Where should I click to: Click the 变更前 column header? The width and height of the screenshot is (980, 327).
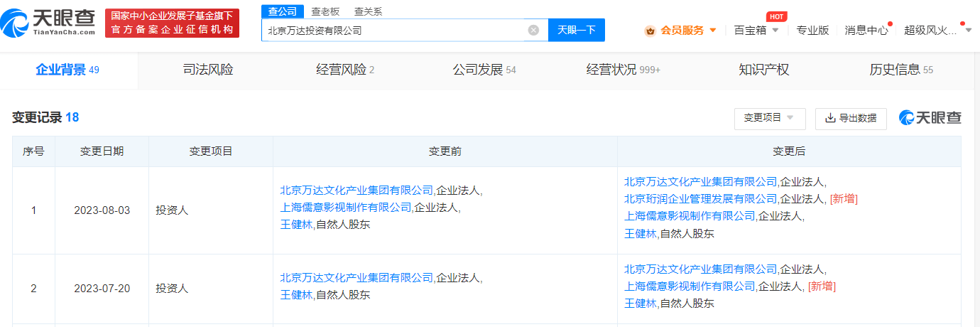[x=445, y=151]
